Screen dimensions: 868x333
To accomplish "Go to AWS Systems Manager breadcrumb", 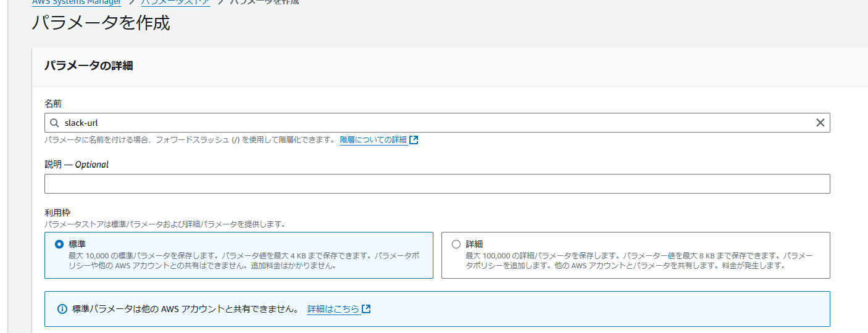I will click(x=77, y=2).
